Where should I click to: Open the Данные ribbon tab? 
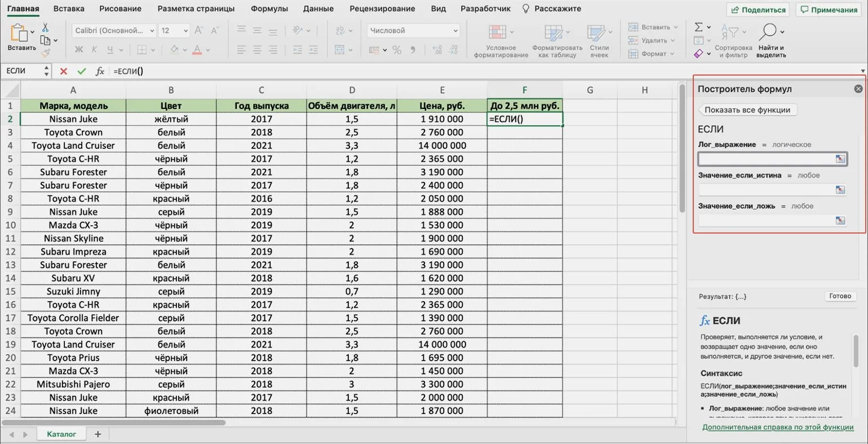[x=318, y=8]
